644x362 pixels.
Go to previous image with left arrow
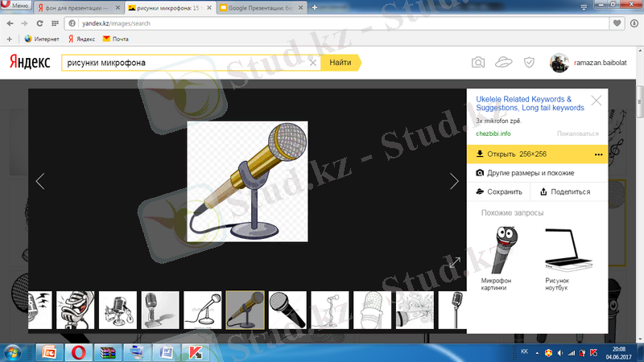[x=40, y=182]
